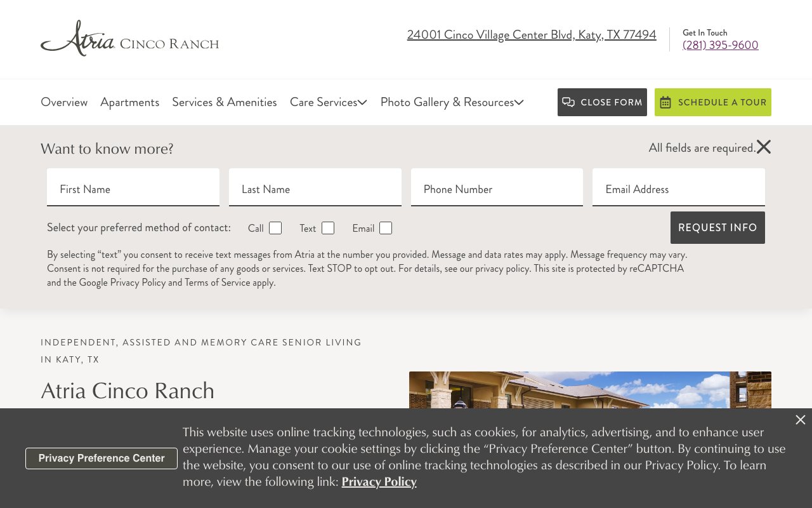Click the Schedule a Tour button
Image resolution: width=812 pixels, height=508 pixels.
(x=713, y=102)
